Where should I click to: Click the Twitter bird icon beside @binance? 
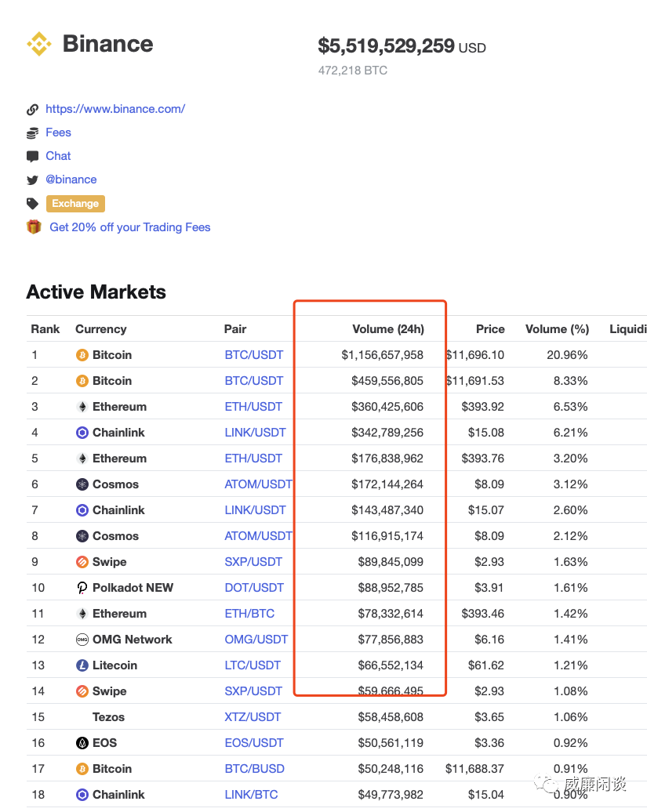(x=33, y=180)
